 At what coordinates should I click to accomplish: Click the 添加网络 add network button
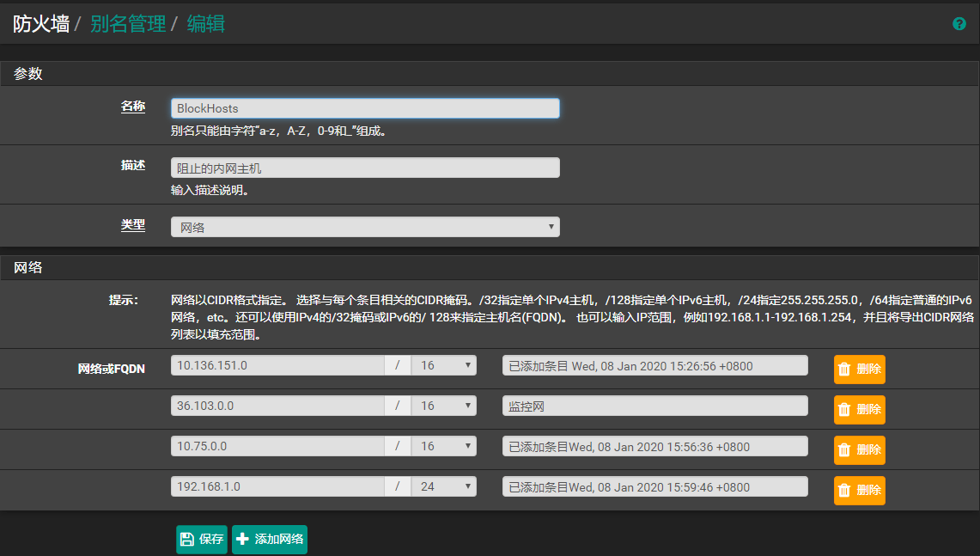270,539
